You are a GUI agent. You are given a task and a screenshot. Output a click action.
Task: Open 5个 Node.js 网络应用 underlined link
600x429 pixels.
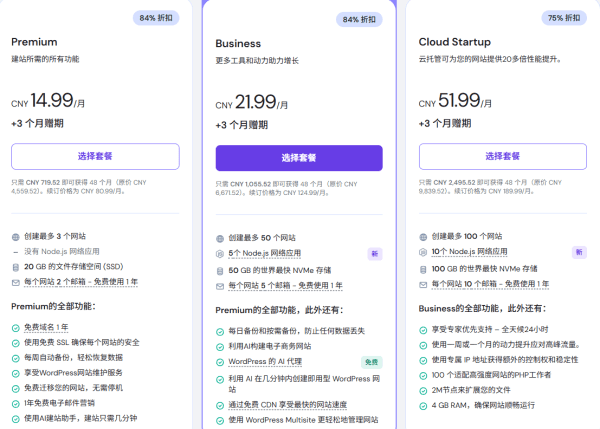(x=264, y=253)
